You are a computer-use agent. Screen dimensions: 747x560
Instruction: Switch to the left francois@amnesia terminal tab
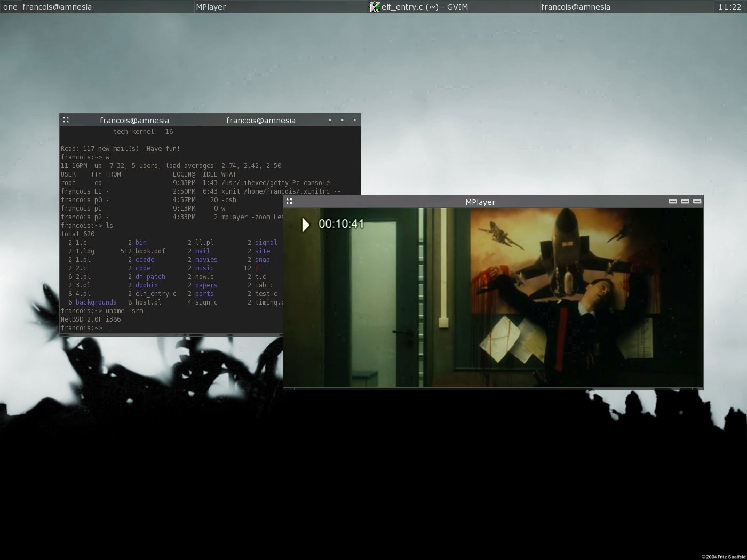tap(134, 121)
